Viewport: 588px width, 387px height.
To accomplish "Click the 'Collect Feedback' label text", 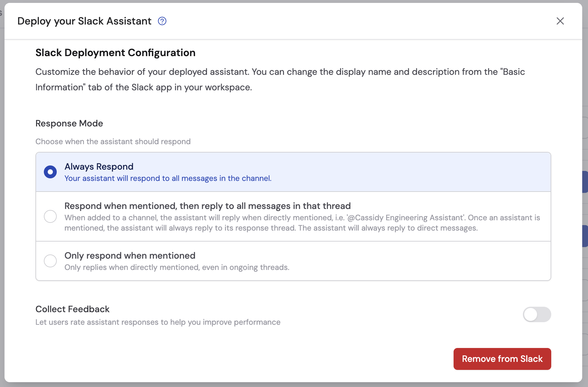I will (x=72, y=309).
